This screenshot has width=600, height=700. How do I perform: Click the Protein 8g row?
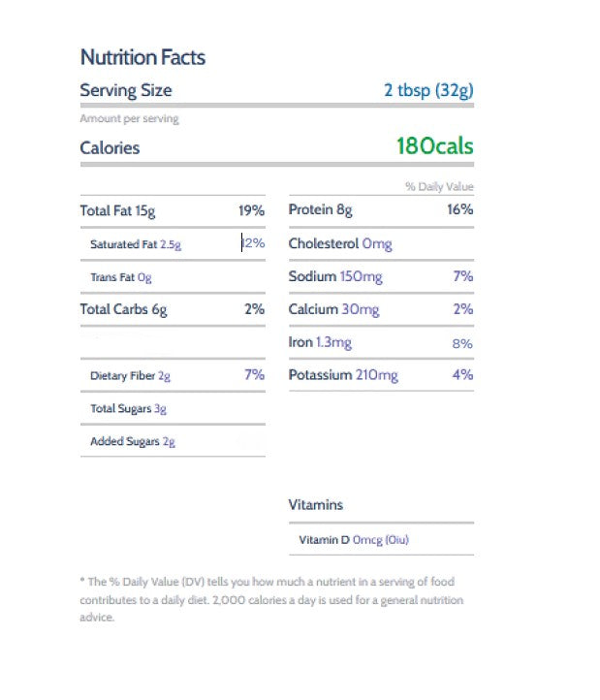click(381, 209)
